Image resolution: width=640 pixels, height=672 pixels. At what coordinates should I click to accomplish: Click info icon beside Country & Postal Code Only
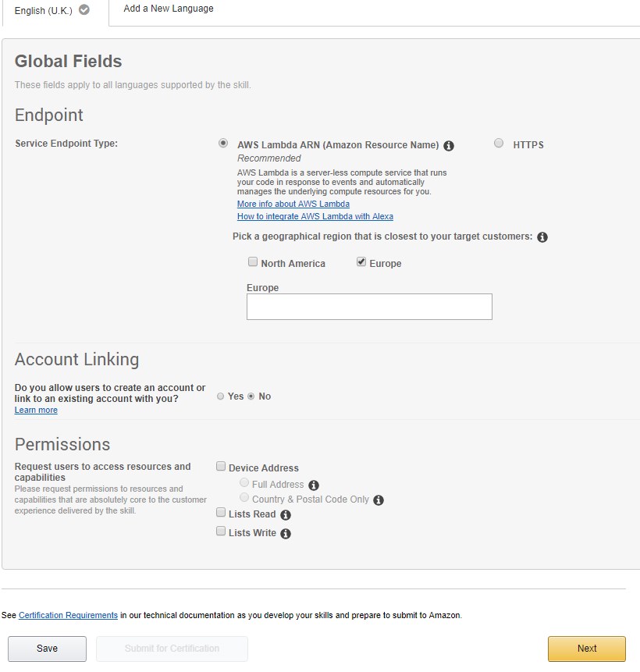pyautogui.click(x=379, y=500)
